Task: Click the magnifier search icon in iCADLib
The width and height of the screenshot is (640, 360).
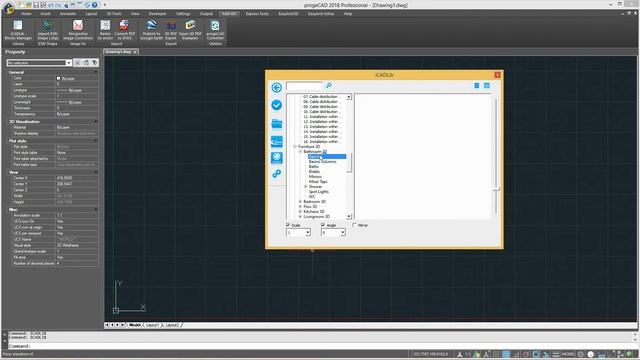Action: click(x=329, y=85)
